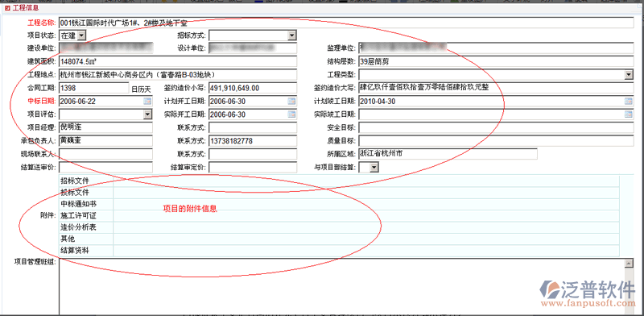Click the 项目经理 input field
This screenshot has height=316, width=644.
point(106,127)
